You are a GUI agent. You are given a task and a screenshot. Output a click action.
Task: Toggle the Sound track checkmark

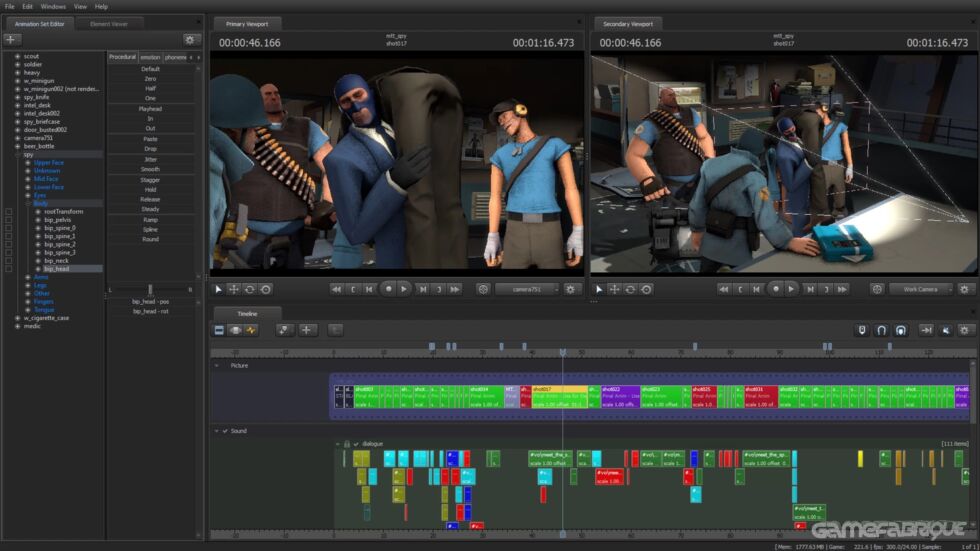click(225, 431)
